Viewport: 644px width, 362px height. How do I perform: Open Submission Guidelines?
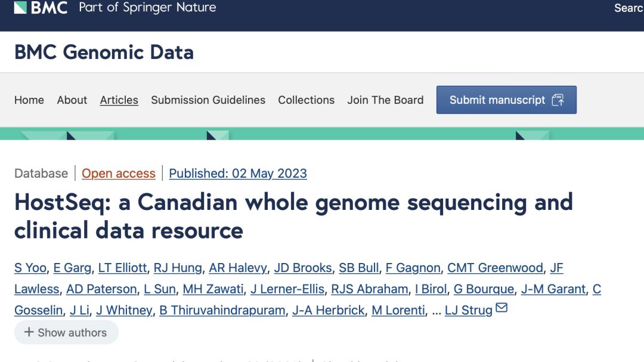point(208,100)
